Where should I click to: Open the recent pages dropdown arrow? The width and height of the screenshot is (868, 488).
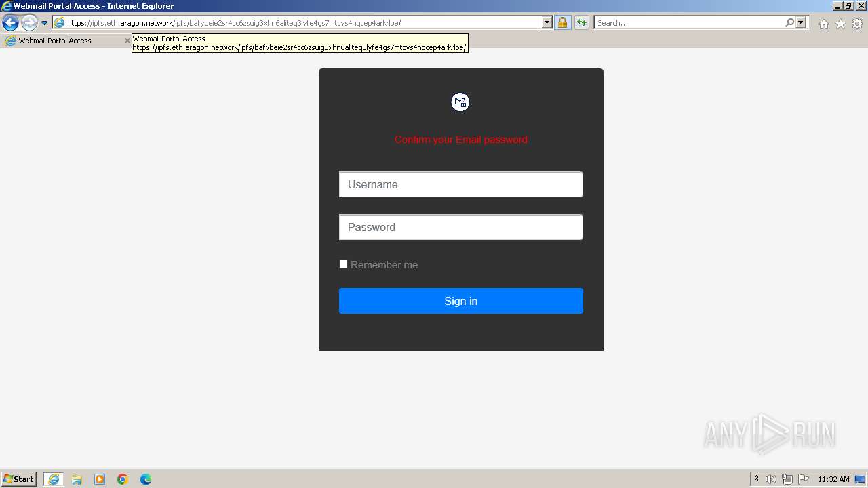[x=45, y=23]
